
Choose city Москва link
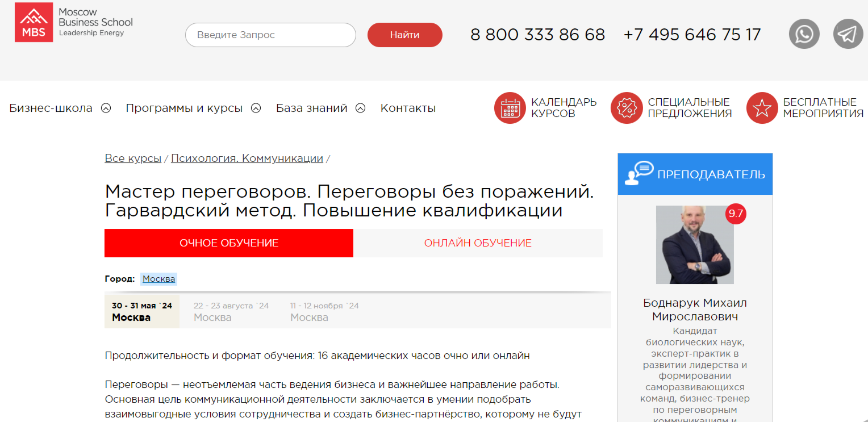[159, 279]
